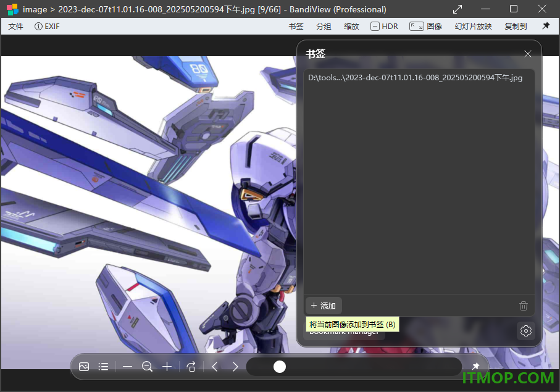Open the 文件 menu
Viewport: 560px width, 392px height.
pyautogui.click(x=15, y=27)
